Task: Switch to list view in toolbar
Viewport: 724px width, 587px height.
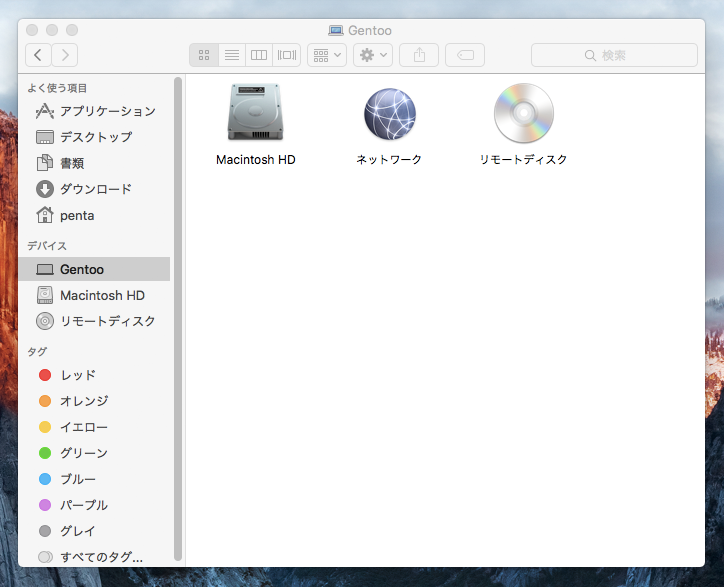Action: tap(232, 55)
